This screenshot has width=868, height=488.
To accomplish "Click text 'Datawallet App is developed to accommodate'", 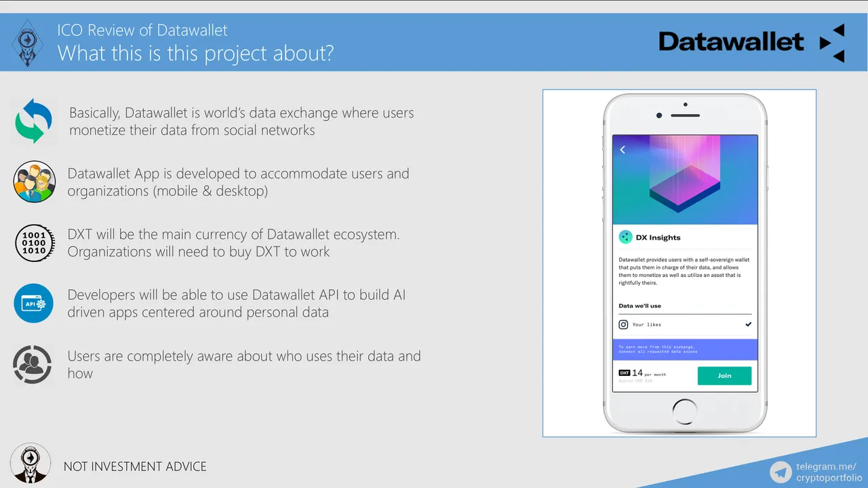I will (238, 182).
